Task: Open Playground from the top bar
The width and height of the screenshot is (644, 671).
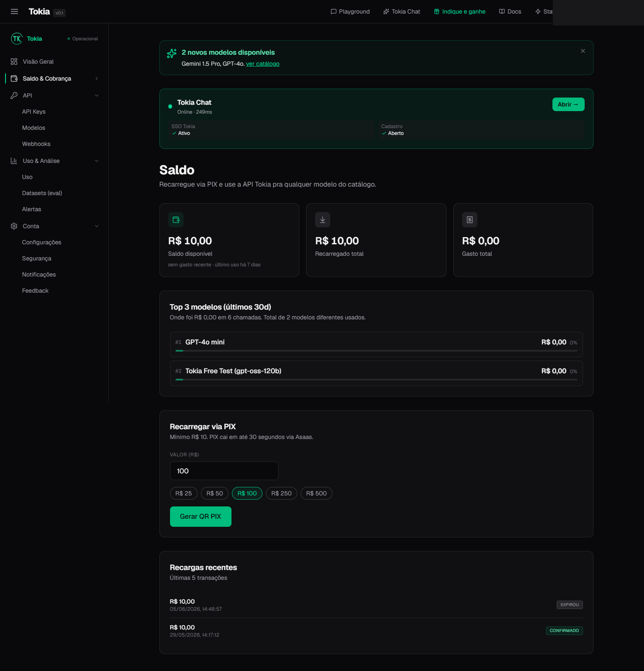Action: coord(350,11)
